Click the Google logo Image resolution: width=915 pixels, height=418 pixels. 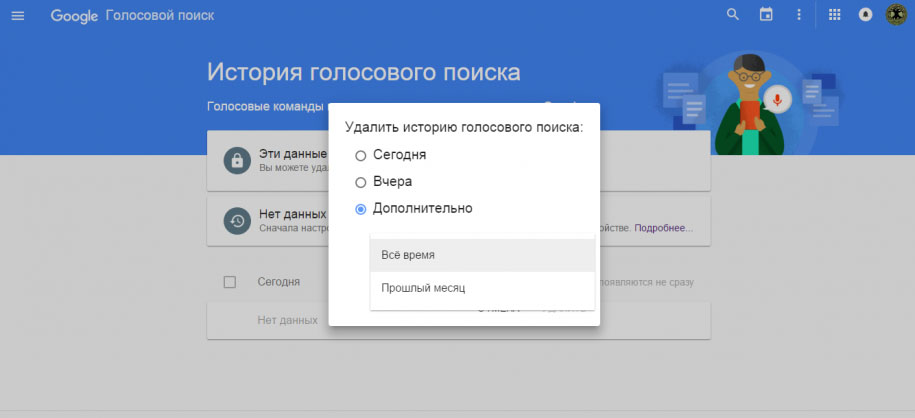click(x=75, y=16)
